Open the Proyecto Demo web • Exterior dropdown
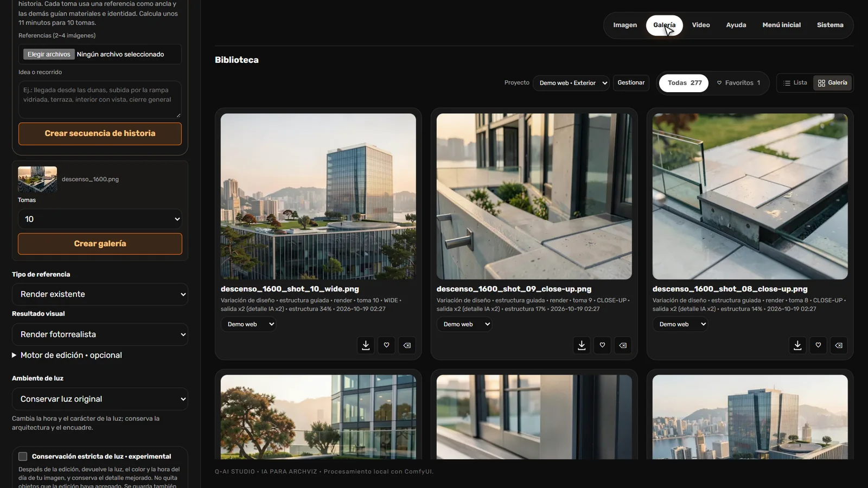Image resolution: width=868 pixels, height=488 pixels. pyautogui.click(x=571, y=83)
